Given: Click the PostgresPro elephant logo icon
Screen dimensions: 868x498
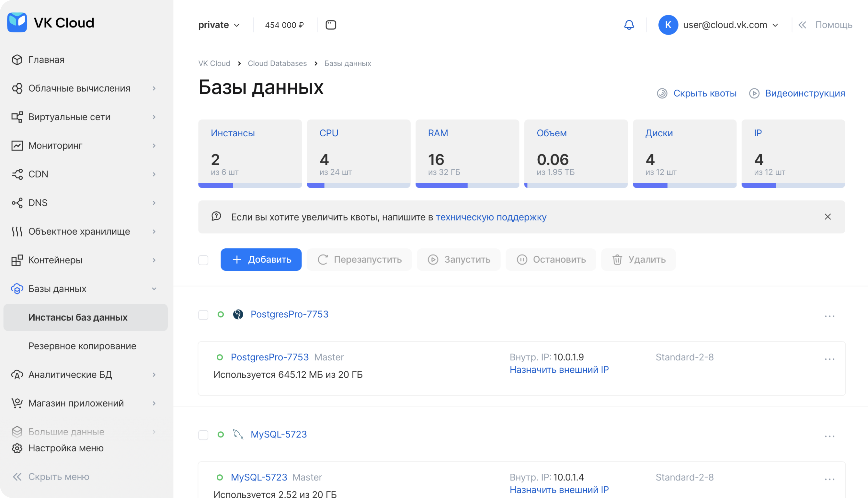Looking at the screenshot, I should 238,314.
